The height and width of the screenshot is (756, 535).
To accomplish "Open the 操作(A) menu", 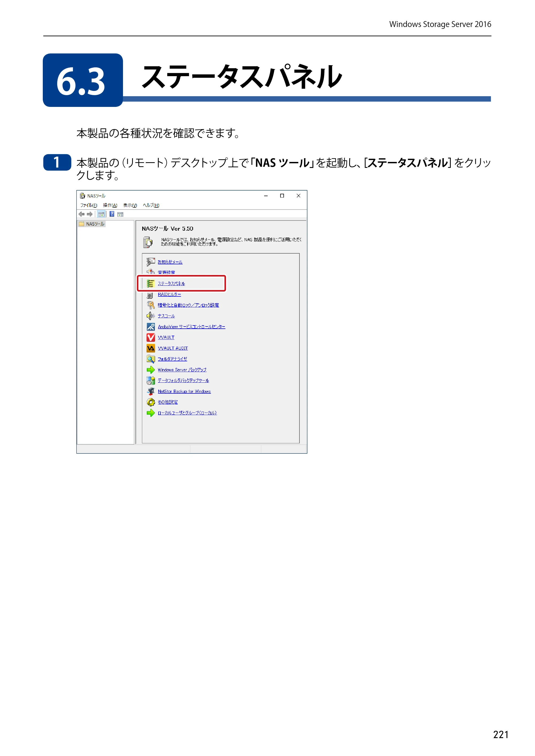I will 110,205.
